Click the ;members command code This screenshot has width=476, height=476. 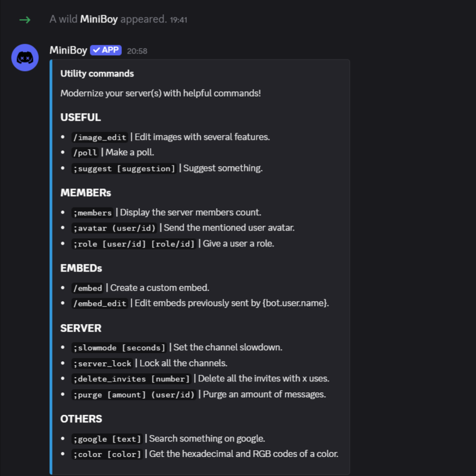coord(92,213)
